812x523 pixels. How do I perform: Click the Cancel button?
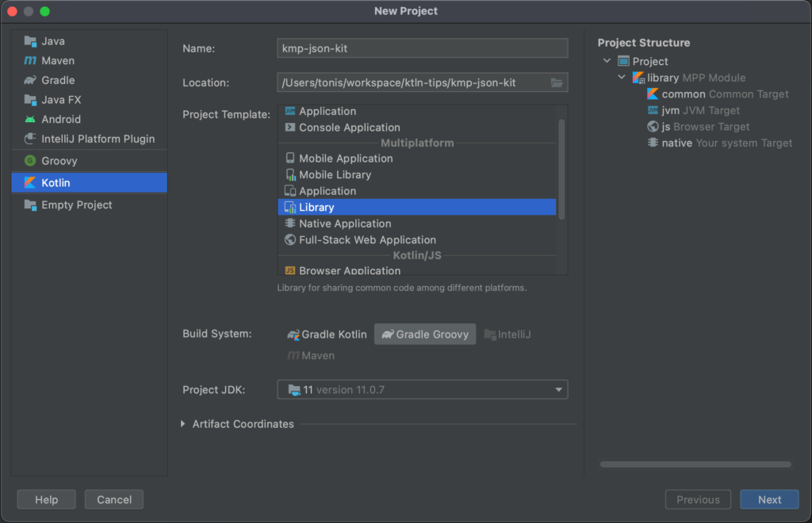click(x=114, y=499)
